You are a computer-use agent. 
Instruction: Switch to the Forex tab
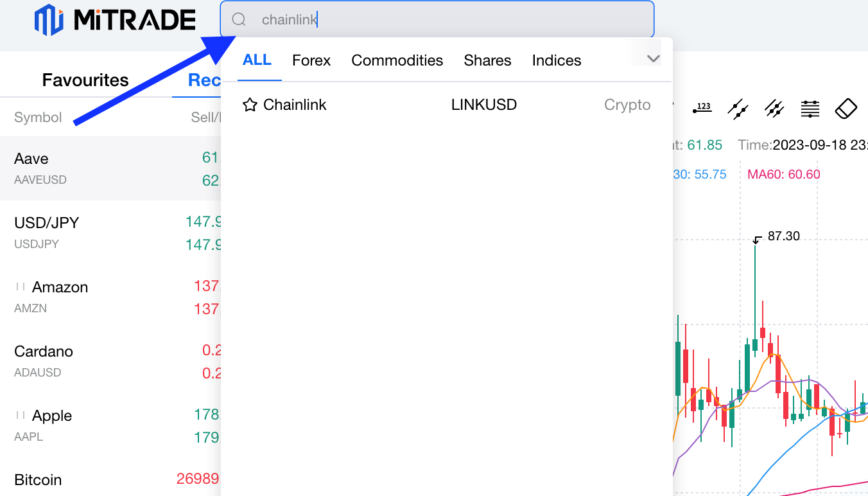click(311, 60)
